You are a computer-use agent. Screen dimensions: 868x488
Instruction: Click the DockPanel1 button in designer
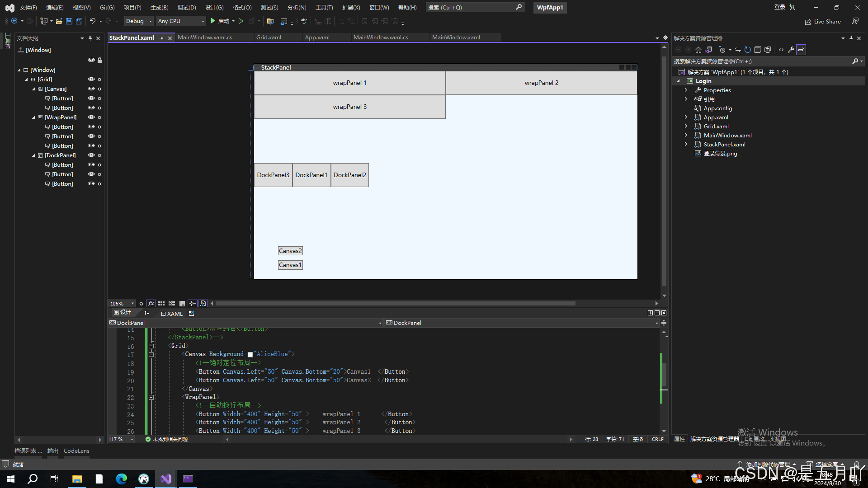311,175
